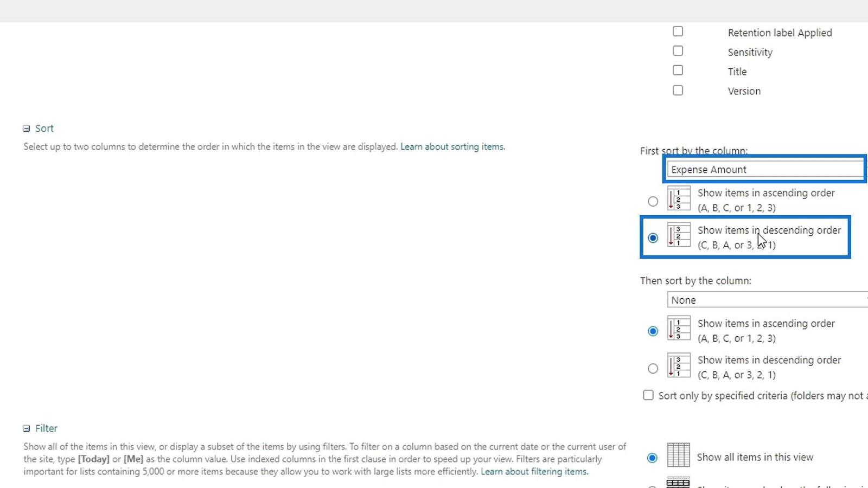Screen dimensions: 868x488
Task: Click descending order icon for first sort
Action: [x=679, y=235]
